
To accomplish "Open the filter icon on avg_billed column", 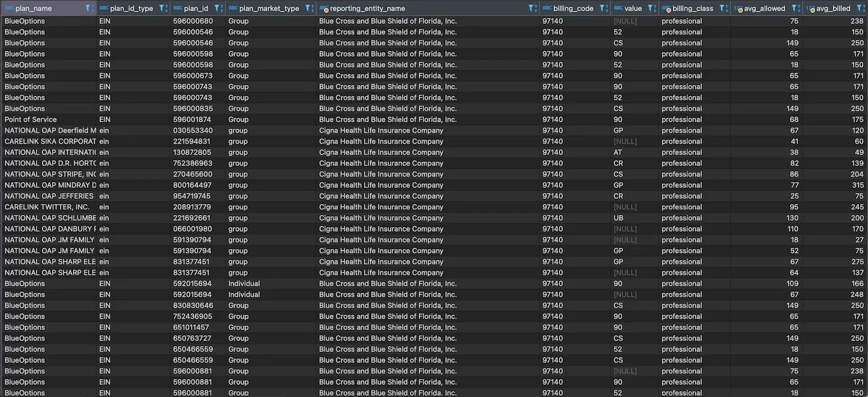I will click(x=859, y=8).
